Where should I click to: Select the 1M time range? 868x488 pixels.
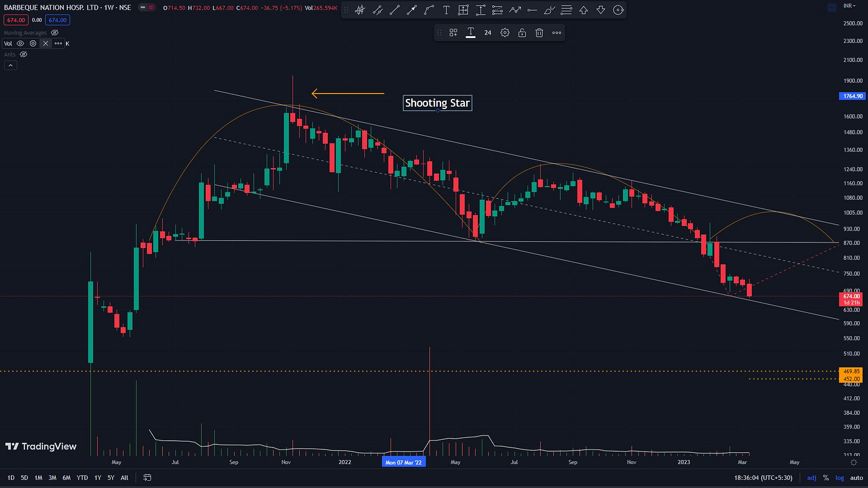click(x=38, y=477)
